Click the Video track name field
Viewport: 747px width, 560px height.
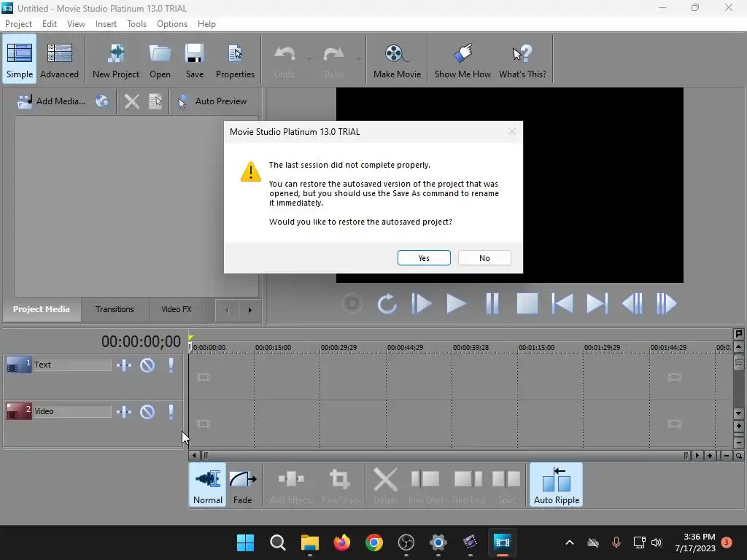[x=72, y=411]
